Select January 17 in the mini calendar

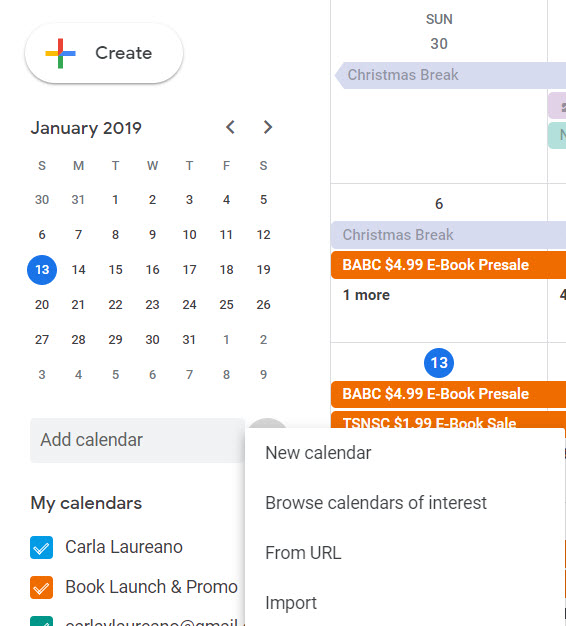(x=189, y=270)
